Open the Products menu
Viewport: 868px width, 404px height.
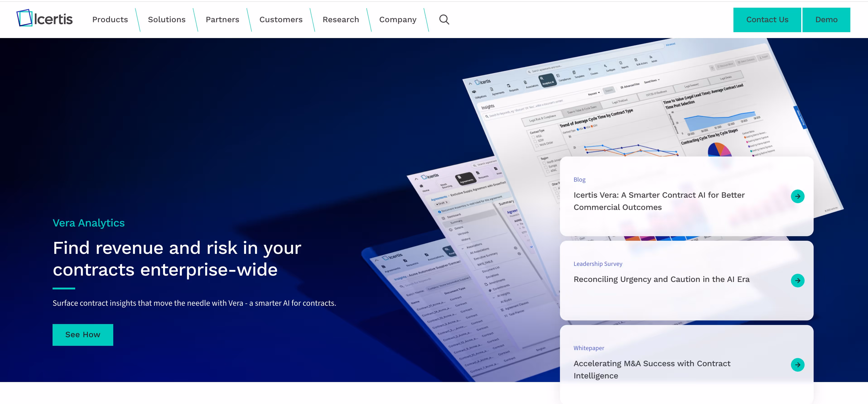pyautogui.click(x=110, y=19)
